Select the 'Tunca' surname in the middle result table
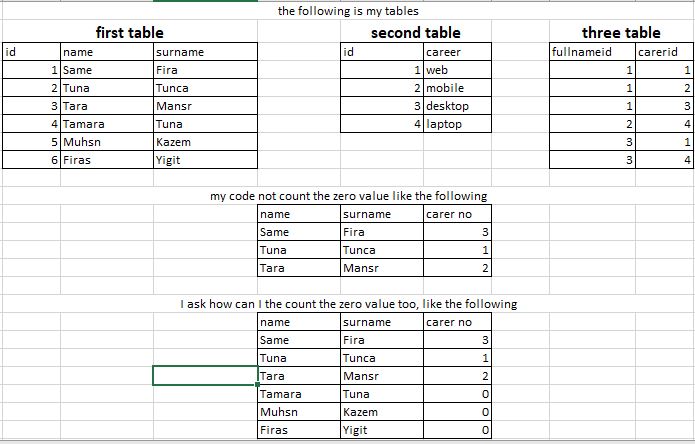This screenshot has height=444, width=695. pos(382,250)
